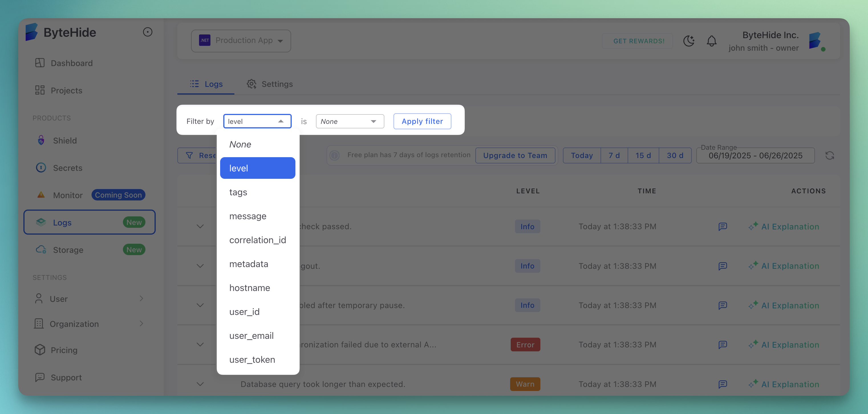Click the sidebar collapse circle icon

coord(148,32)
